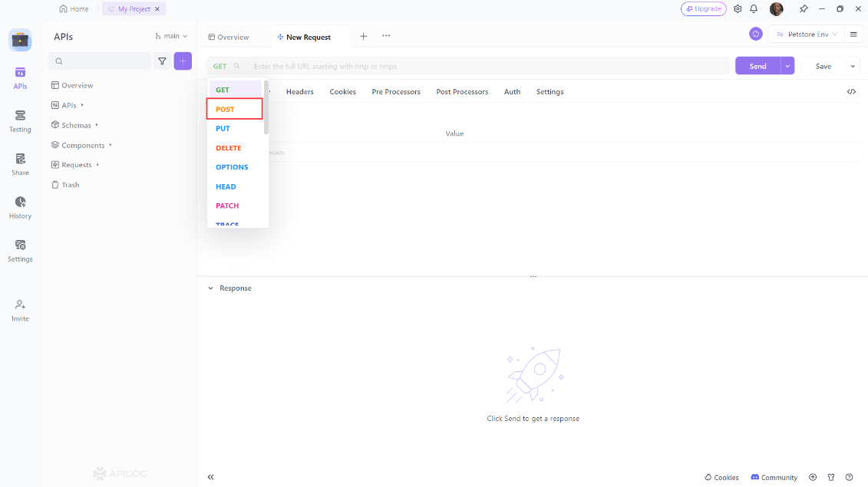Switch to the Cookies tab
The image size is (868, 487).
tap(342, 92)
